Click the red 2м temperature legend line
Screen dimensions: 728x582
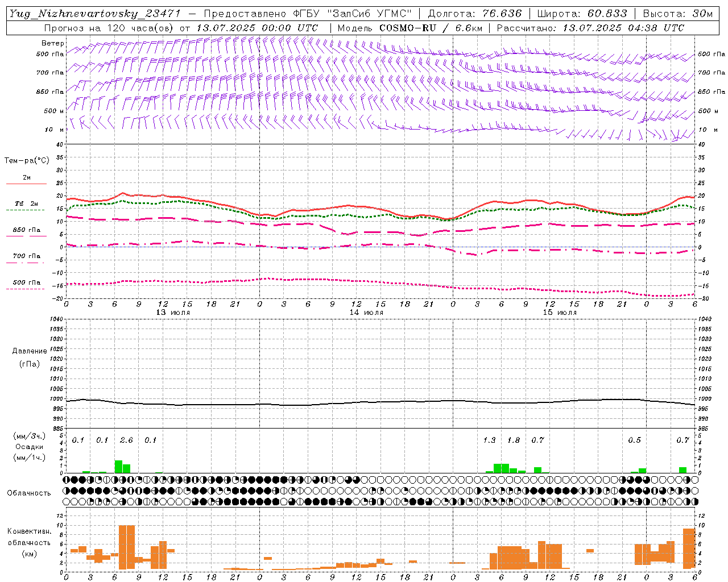[26, 184]
